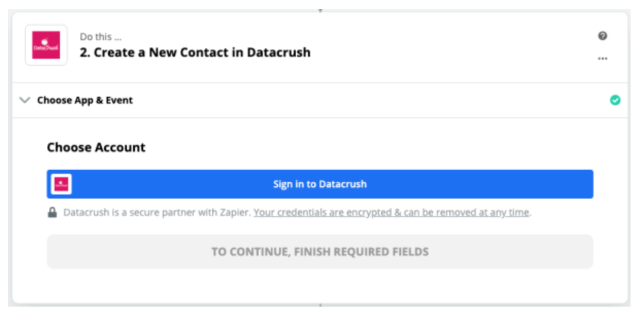Click Sign in to Datacrush button
Screen dimensions: 644x320
[320, 184]
